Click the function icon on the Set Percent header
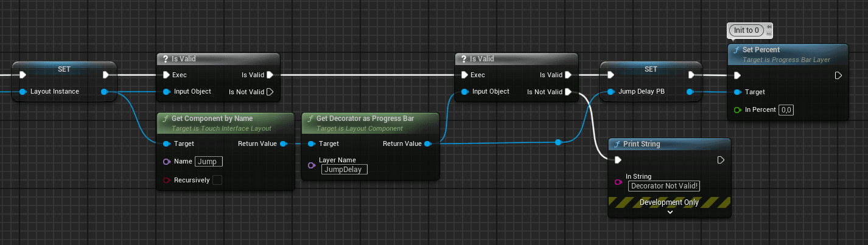868x245 pixels. [x=737, y=50]
